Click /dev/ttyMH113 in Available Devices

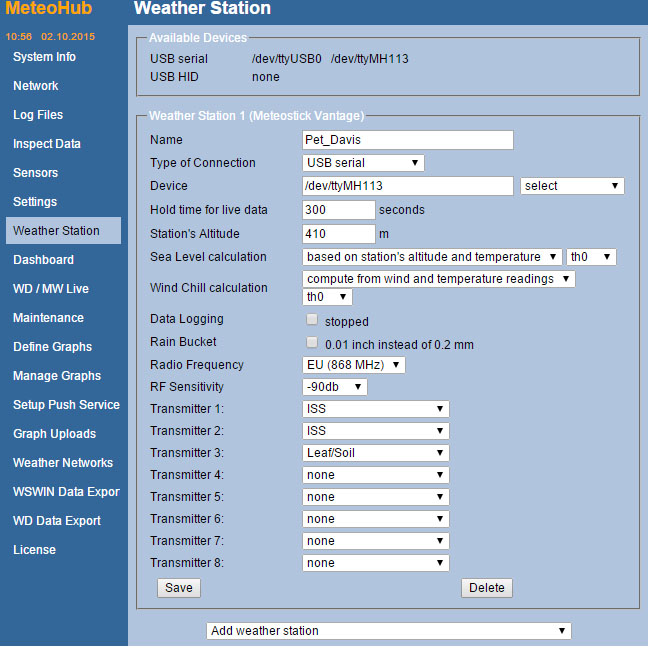[x=369, y=59]
